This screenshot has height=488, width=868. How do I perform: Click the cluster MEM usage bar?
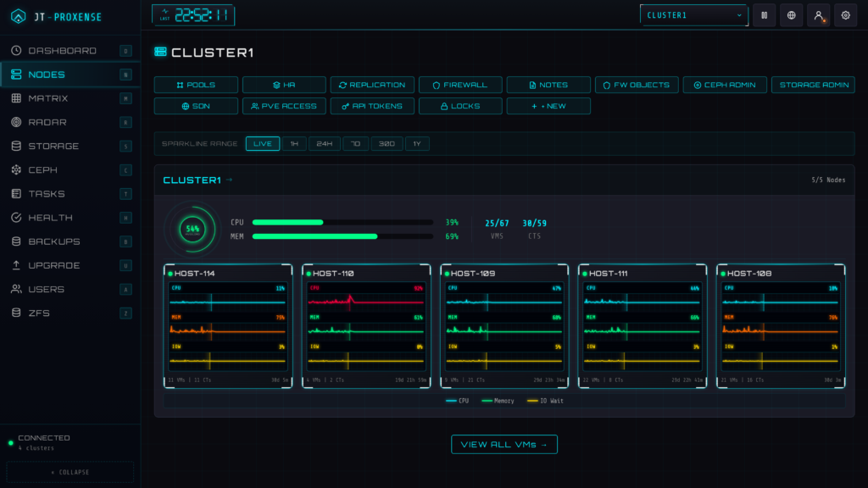click(342, 236)
